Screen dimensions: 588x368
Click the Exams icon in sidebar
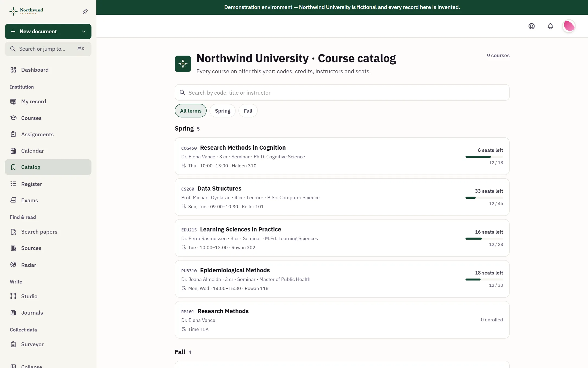click(13, 200)
